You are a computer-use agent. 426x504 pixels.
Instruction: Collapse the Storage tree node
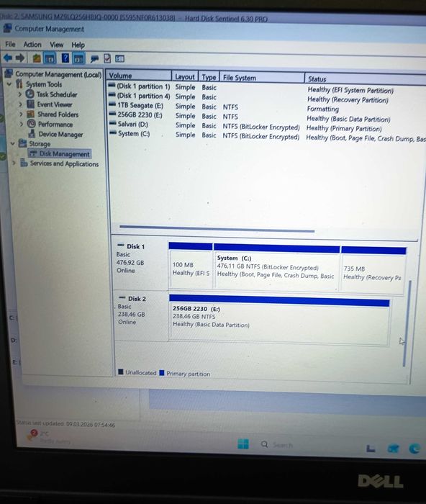12,143
